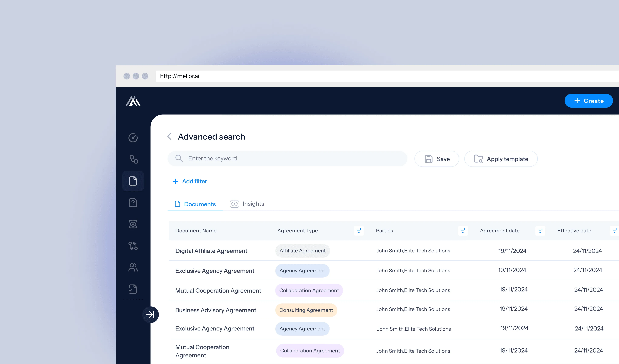Click the magnifier icon in search box

coord(179,158)
